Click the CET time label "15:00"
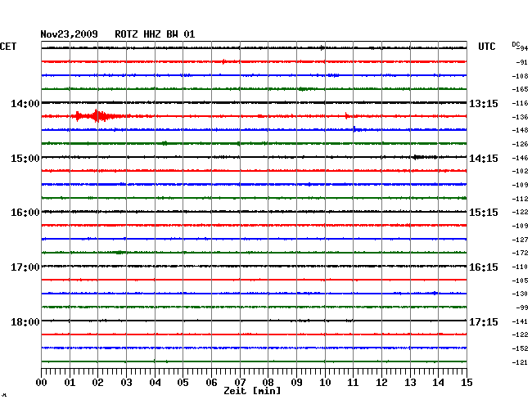Image resolution: width=532 pixels, height=404 pixels. 25,159
